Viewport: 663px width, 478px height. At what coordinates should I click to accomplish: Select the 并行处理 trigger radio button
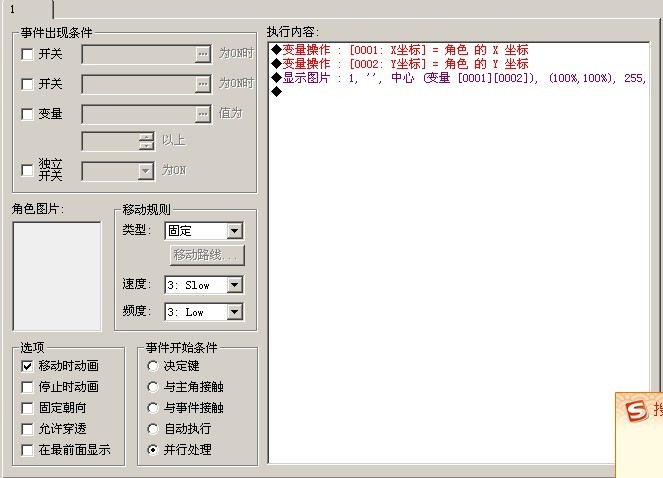click(x=153, y=450)
